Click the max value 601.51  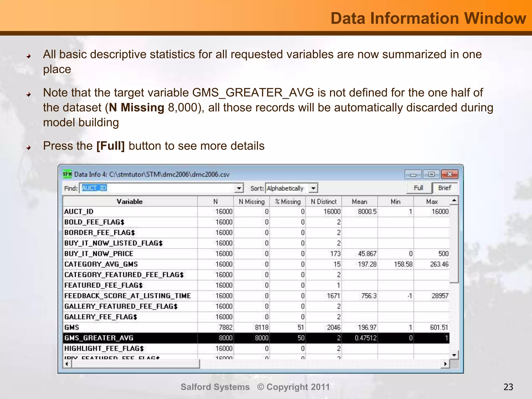point(439,328)
